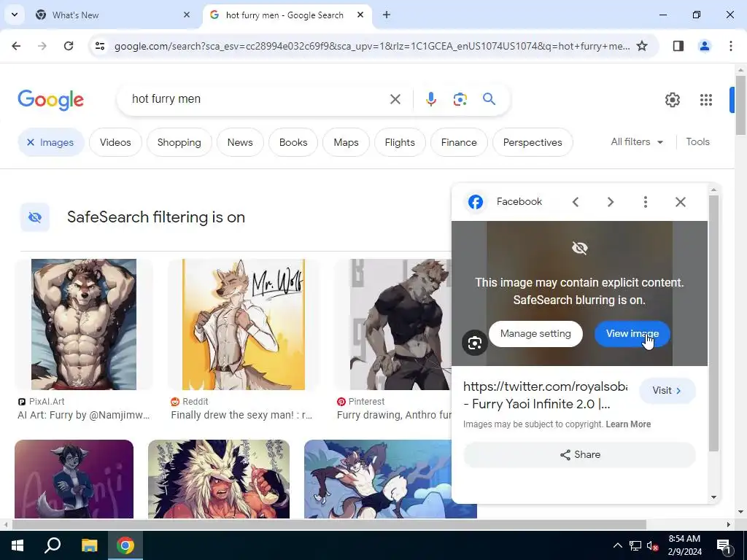Share the previewed image
This screenshot has width=747, height=560.
[580, 455]
